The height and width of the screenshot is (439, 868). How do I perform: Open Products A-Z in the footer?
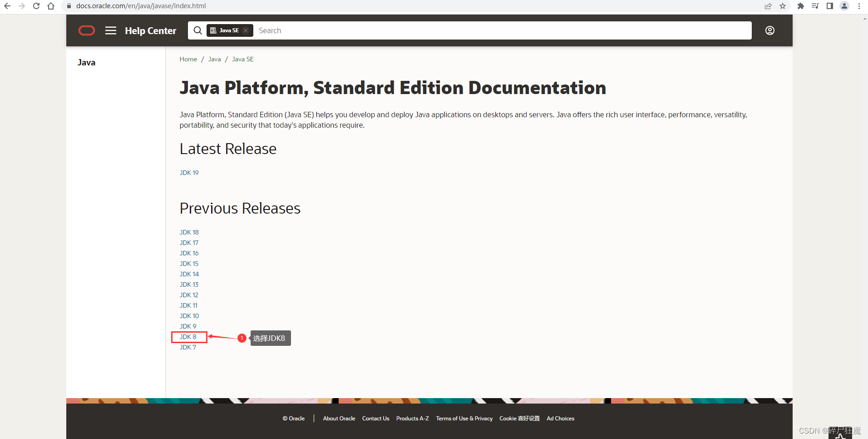(412, 419)
